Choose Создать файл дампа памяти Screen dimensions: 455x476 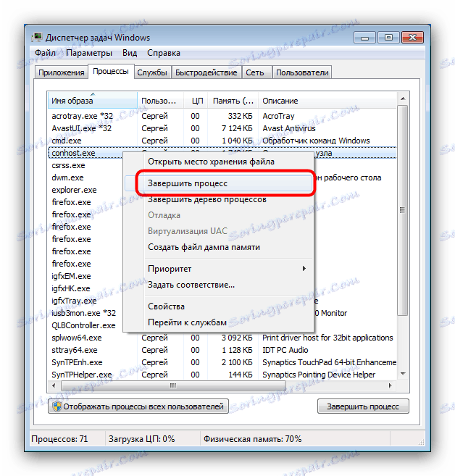coord(219,247)
